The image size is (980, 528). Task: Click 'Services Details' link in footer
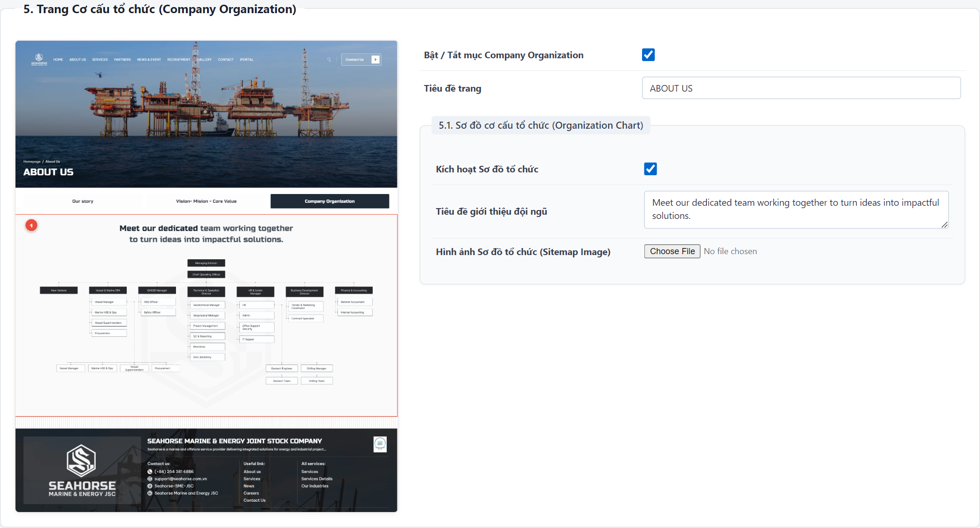pyautogui.click(x=317, y=479)
